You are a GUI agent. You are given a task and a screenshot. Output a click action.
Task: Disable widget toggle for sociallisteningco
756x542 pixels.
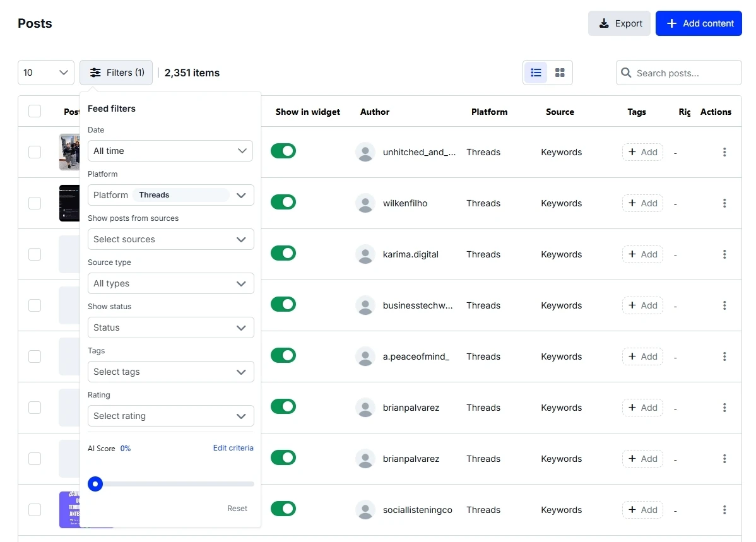pyautogui.click(x=283, y=509)
